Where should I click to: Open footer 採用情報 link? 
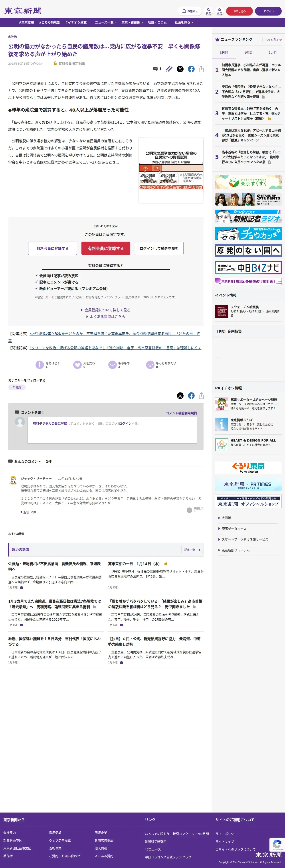(55, 833)
